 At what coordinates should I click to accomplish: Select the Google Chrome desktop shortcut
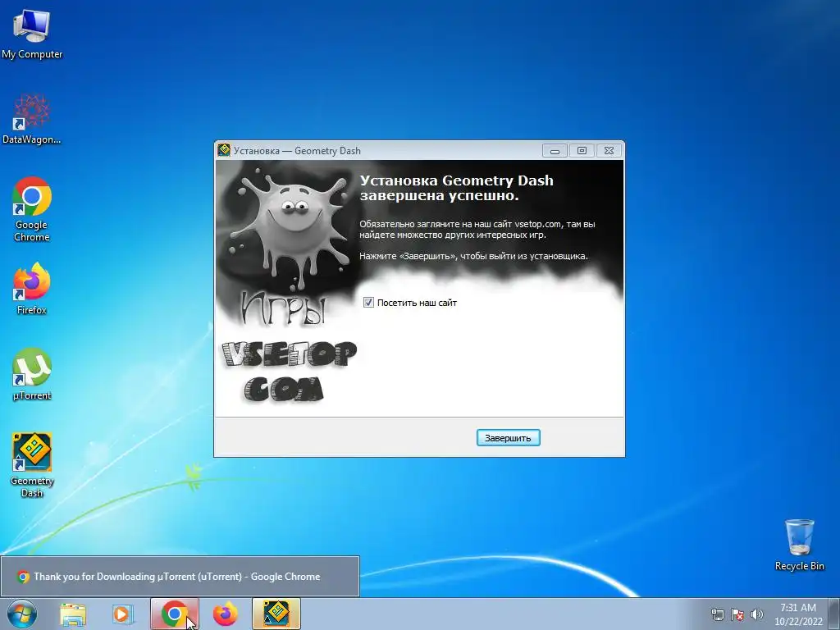[x=32, y=209]
